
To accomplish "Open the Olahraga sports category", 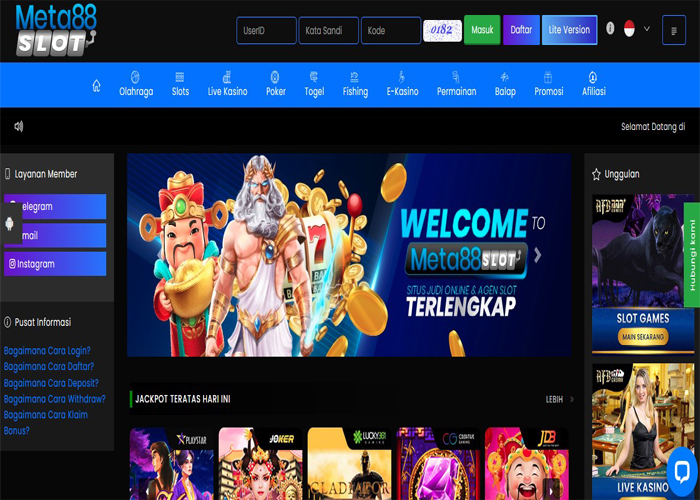I will pos(136,84).
